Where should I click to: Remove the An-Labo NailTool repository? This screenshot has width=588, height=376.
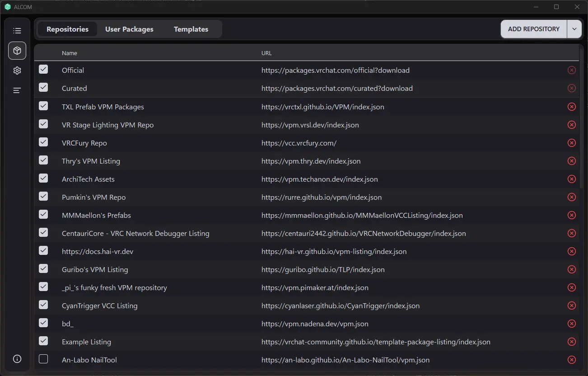[571, 360]
